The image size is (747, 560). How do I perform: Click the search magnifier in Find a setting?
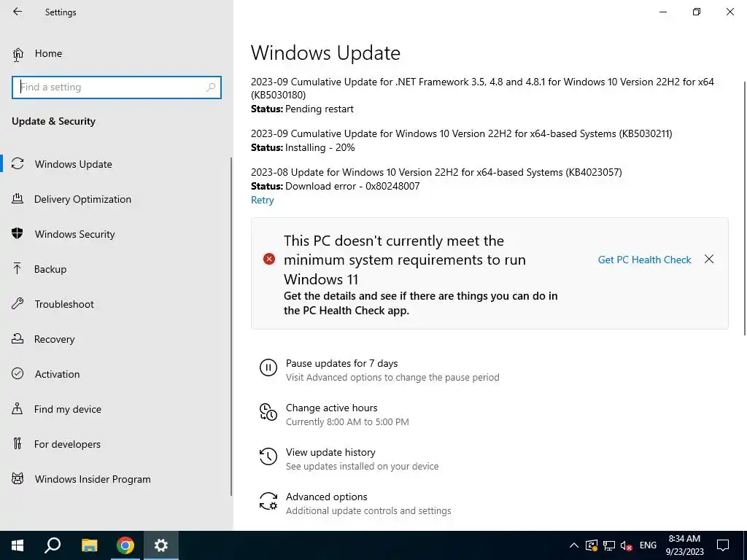click(x=211, y=87)
